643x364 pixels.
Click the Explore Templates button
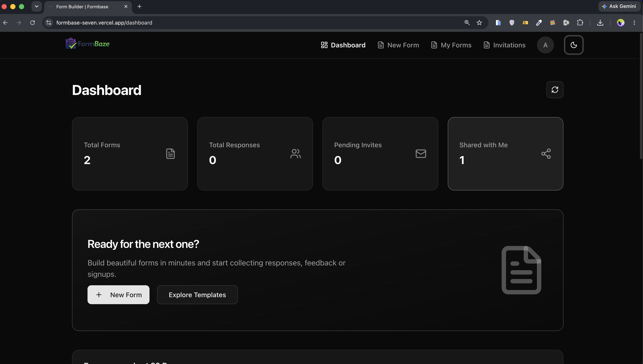point(197,295)
